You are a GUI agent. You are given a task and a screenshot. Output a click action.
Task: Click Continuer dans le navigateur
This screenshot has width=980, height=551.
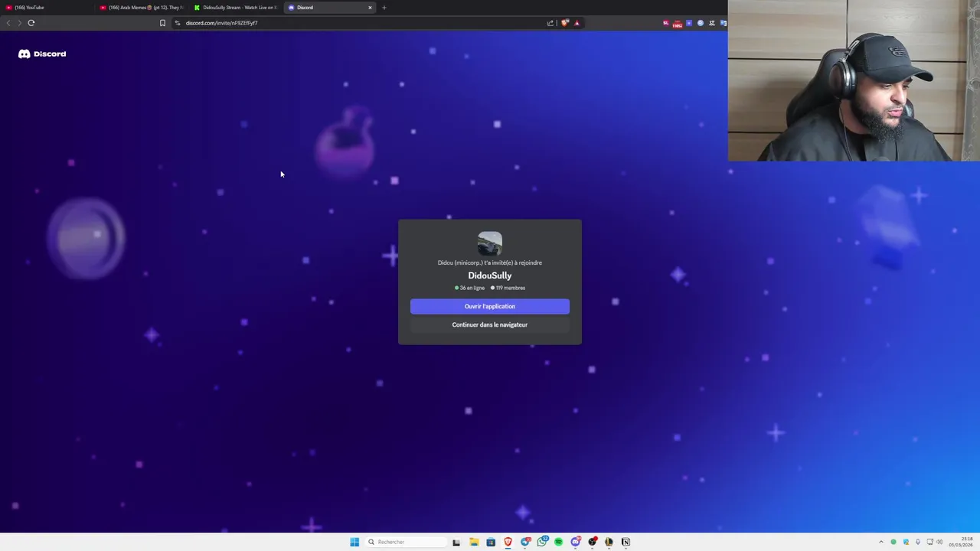490,324
